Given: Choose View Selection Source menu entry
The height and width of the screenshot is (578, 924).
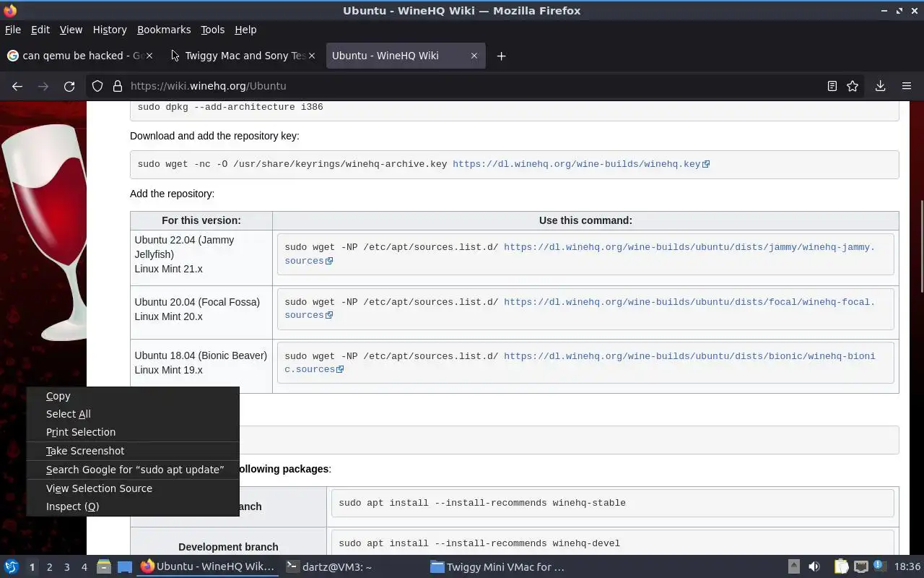Looking at the screenshot, I should (x=133, y=488).
